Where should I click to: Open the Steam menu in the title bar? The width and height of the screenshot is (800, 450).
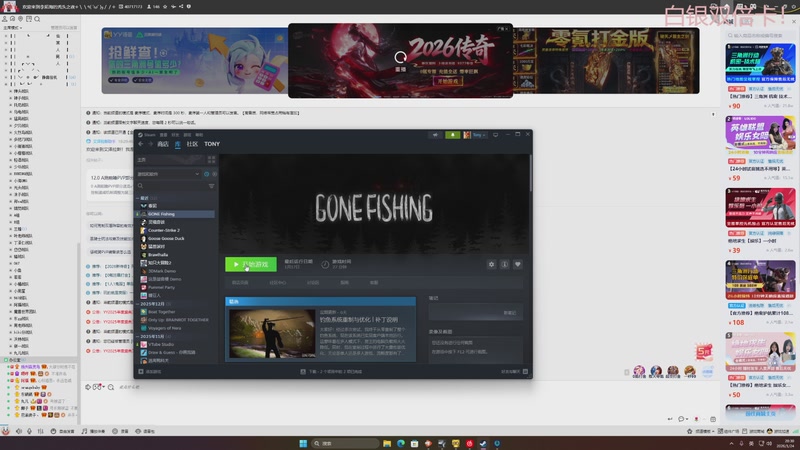[147, 135]
